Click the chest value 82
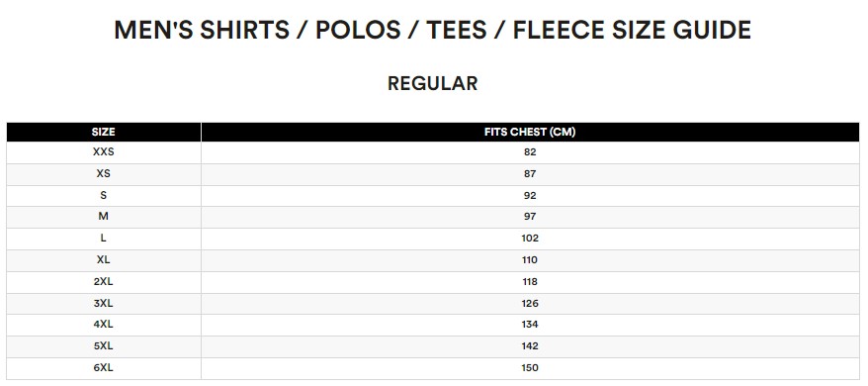This screenshot has height=386, width=868. click(530, 152)
